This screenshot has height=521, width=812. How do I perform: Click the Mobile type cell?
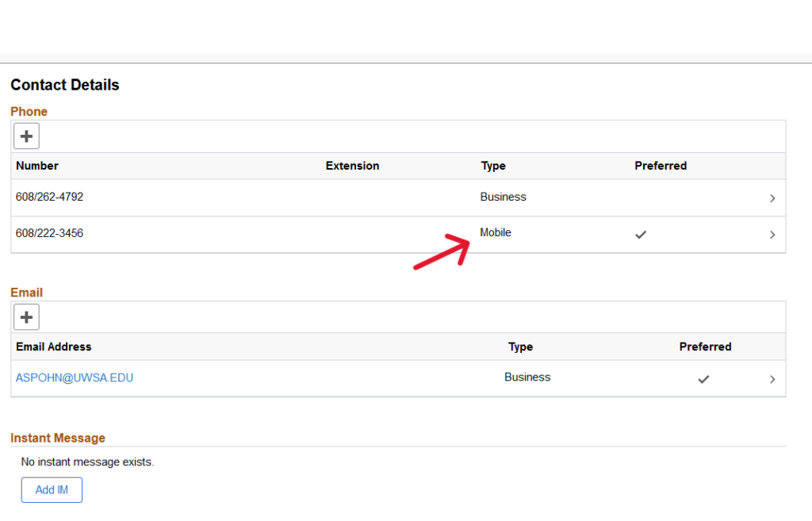click(x=496, y=233)
